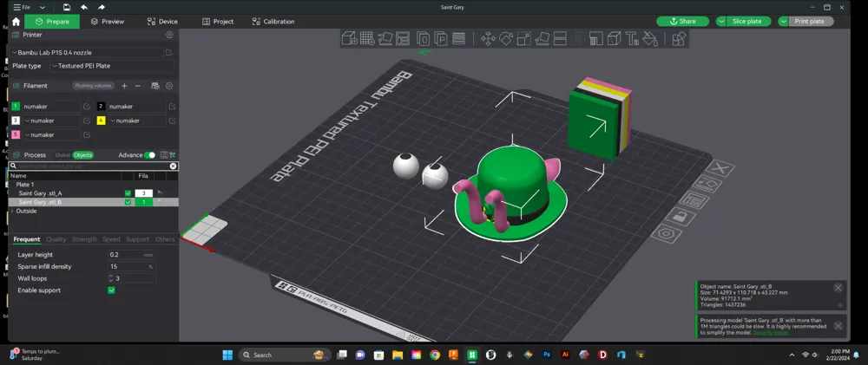Click the Add cube primitive icon
Screen dimensions: 868x365
point(349,38)
